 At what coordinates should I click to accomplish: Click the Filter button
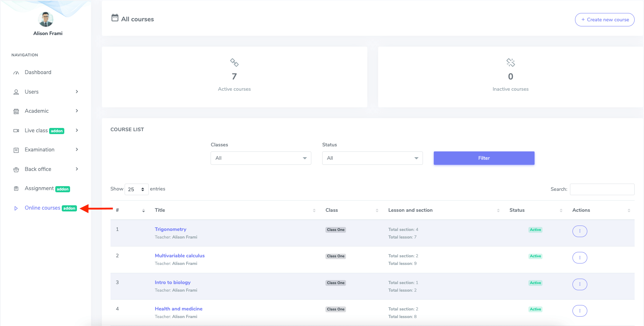coord(484,158)
